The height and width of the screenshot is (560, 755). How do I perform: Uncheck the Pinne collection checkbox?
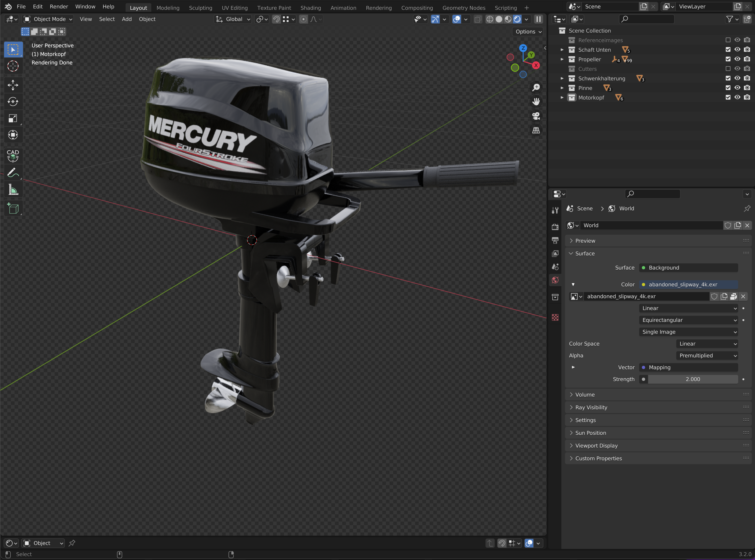tap(727, 88)
